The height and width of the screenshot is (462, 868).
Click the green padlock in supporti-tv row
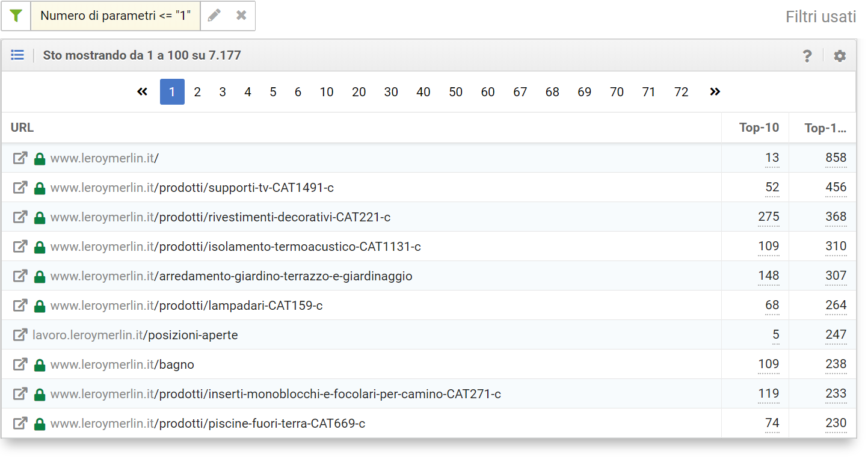coord(40,188)
